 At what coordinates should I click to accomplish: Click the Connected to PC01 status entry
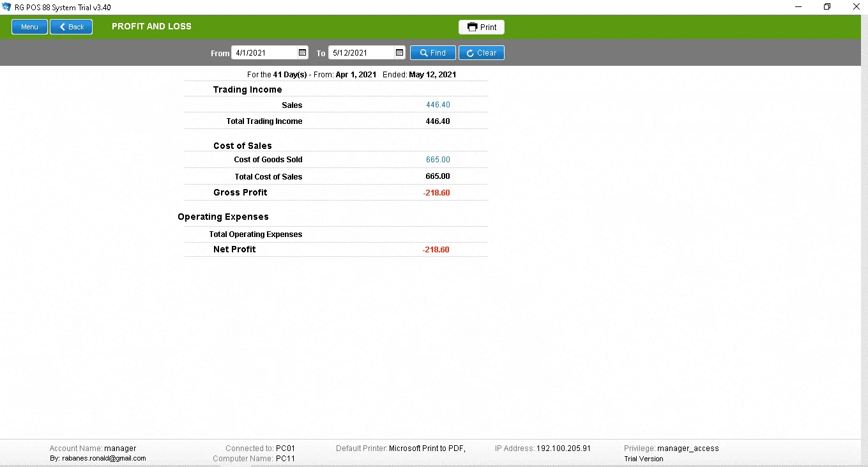click(260, 448)
